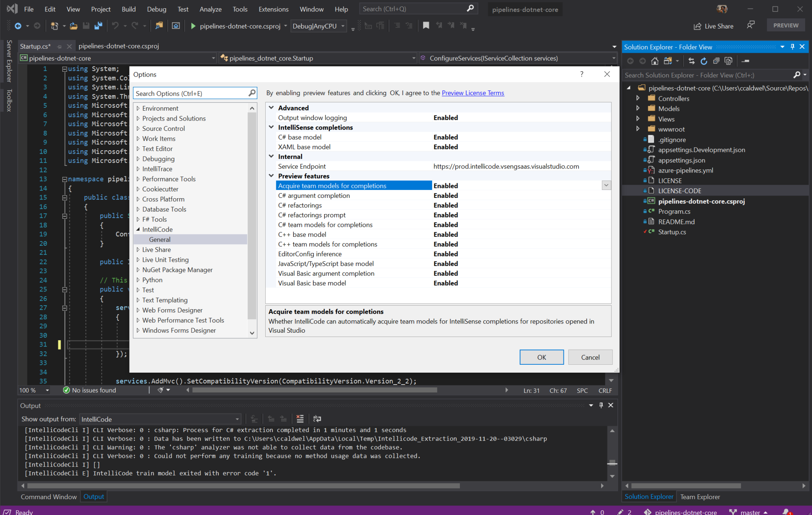Click the OK button in Options
The height and width of the screenshot is (515, 812).
541,357
